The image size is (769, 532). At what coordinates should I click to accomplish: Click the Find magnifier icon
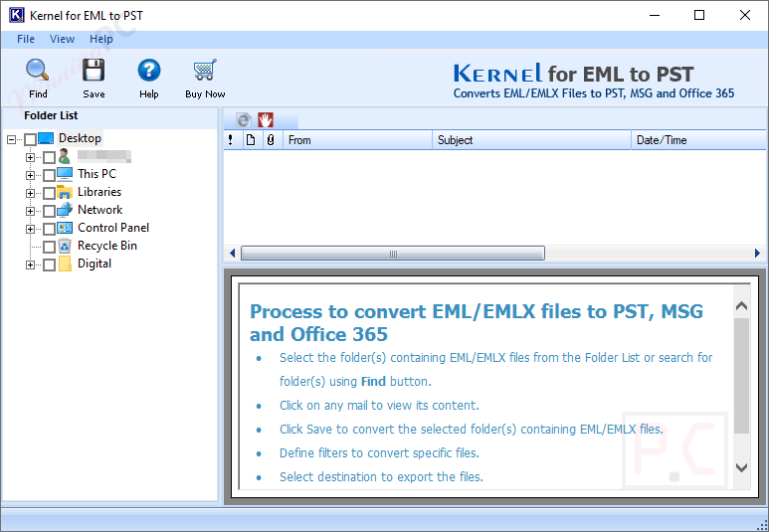tap(37, 71)
